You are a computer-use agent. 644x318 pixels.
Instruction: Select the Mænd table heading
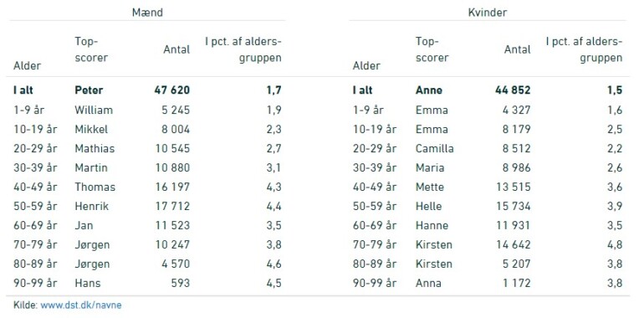[x=147, y=13]
